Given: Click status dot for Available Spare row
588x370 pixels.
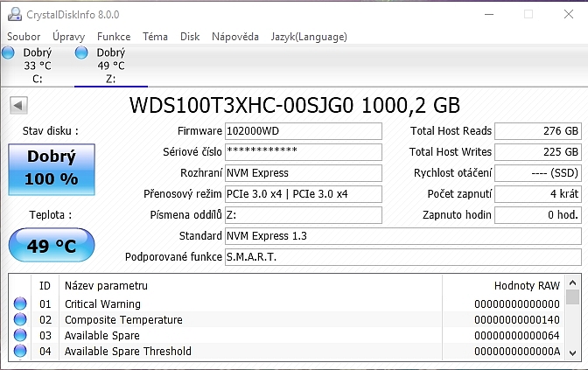Looking at the screenshot, I should pyautogui.click(x=20, y=335).
